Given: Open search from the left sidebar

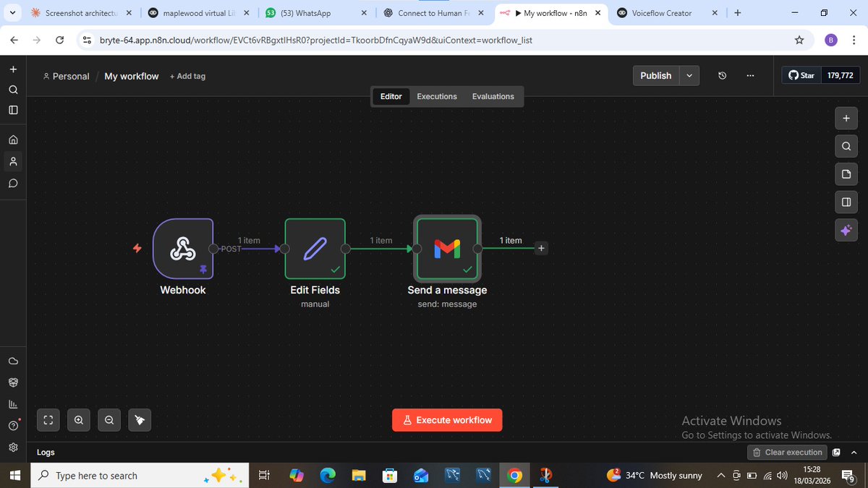Looking at the screenshot, I should click(x=13, y=90).
